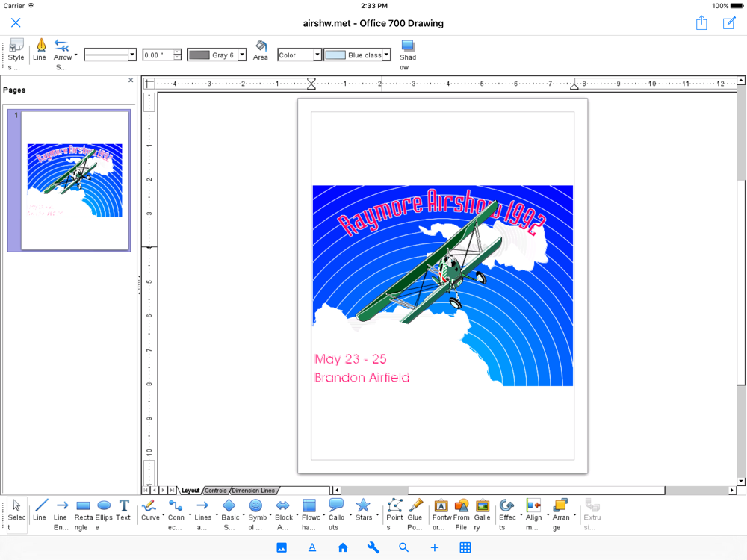The height and width of the screenshot is (560, 747).
Task: Switch to the Dimension Lines tab
Action: (253, 491)
